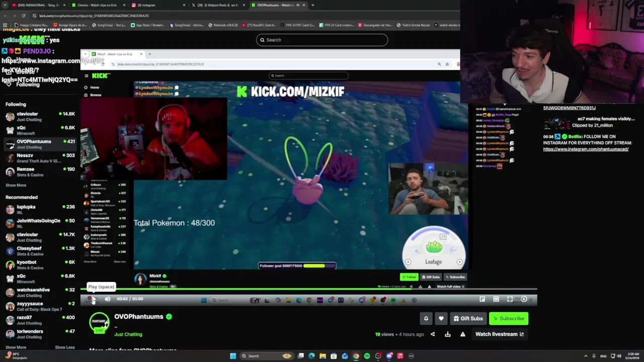The width and height of the screenshot is (644, 362).
Task: Open FIFA 23 FUT Card Cr... bookmark
Action: [297, 25]
